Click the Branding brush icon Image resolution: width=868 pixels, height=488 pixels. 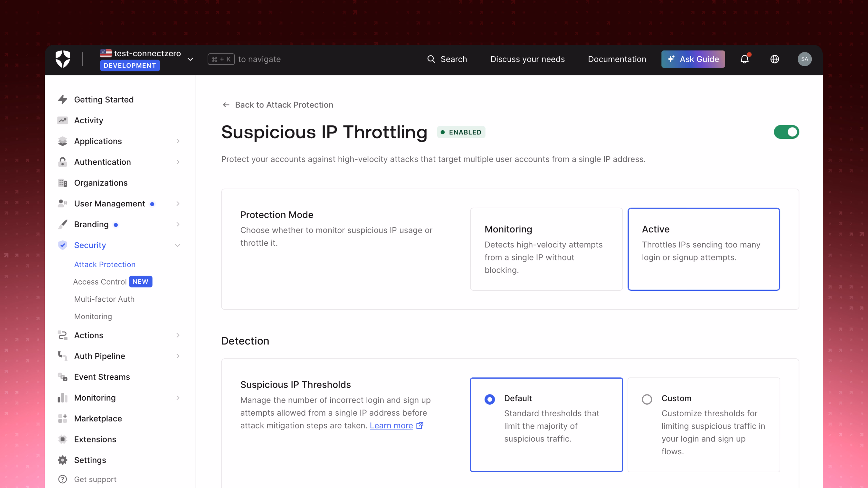pyautogui.click(x=62, y=225)
